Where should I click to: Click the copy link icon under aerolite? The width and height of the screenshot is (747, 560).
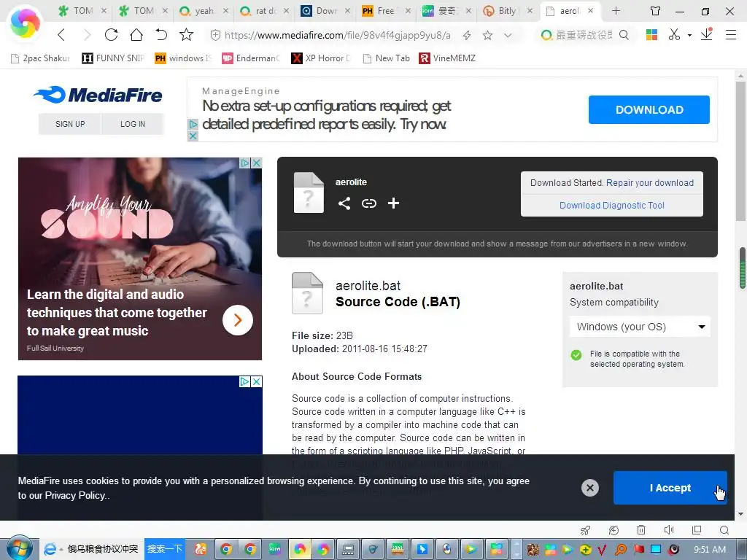(368, 203)
